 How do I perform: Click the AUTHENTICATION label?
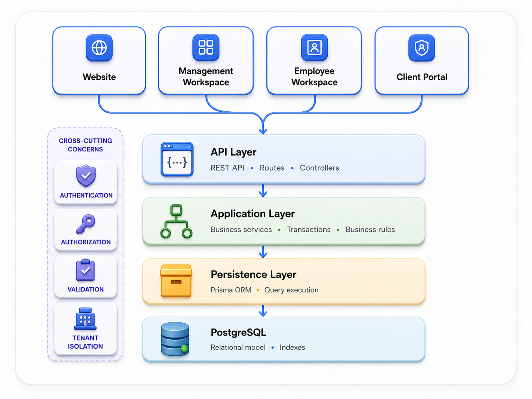86,195
